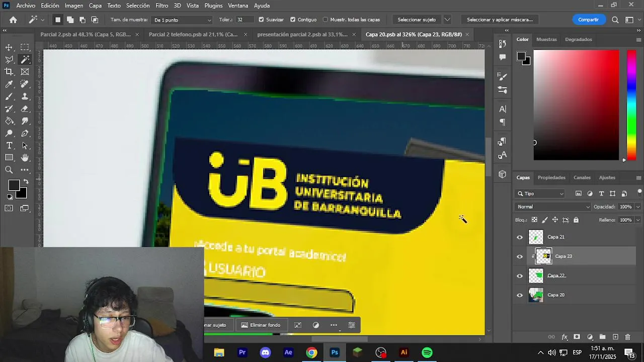Select the Brush tool
644x362 pixels.
[x=9, y=97]
